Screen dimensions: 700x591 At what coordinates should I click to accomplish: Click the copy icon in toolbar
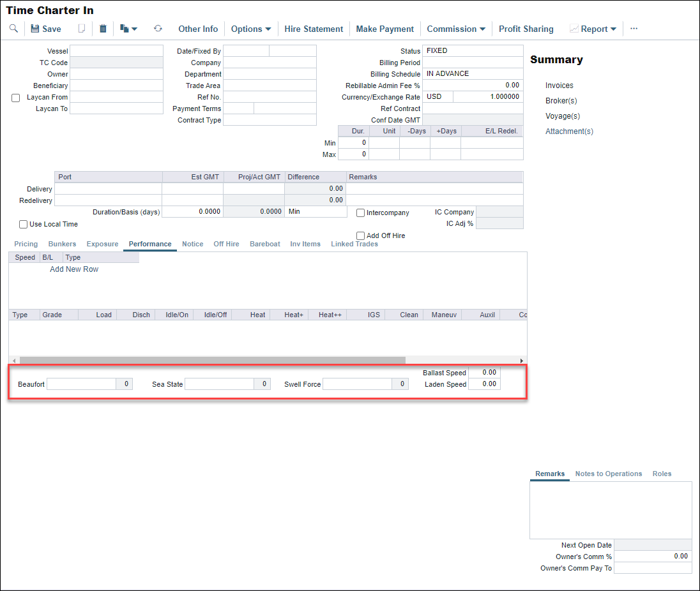[124, 29]
